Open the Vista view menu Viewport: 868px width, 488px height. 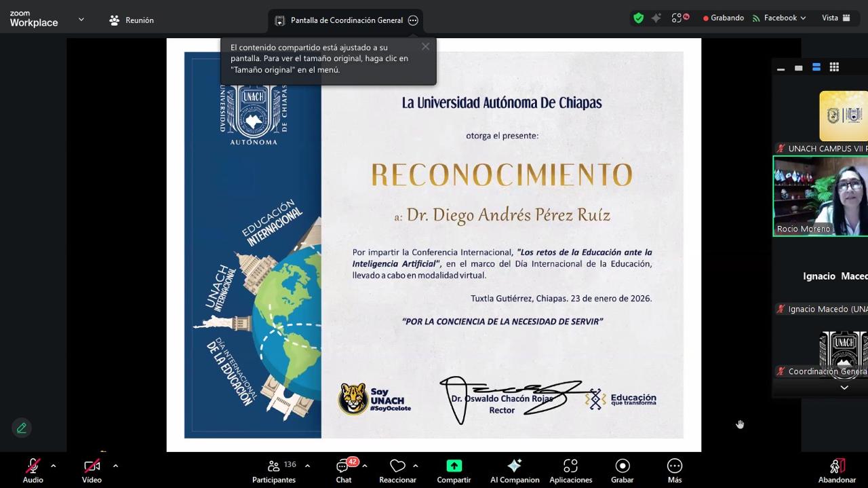click(x=835, y=18)
